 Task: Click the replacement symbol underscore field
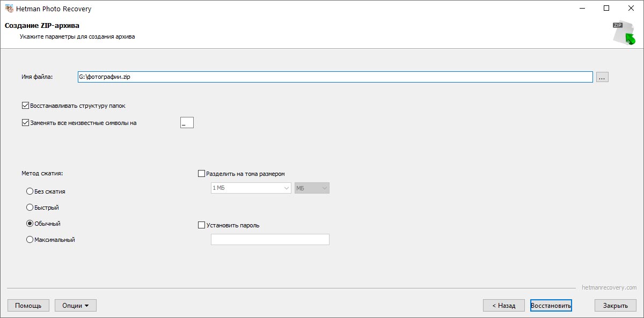pyautogui.click(x=187, y=123)
